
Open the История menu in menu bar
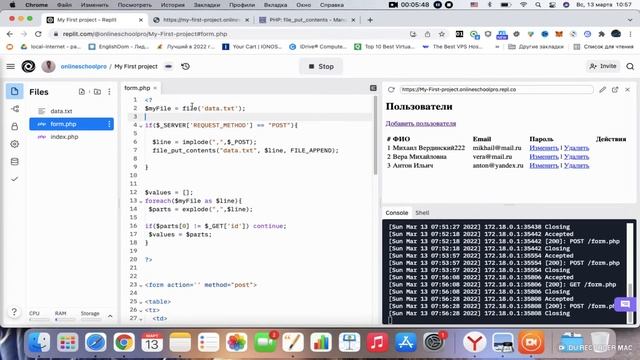tap(172, 5)
